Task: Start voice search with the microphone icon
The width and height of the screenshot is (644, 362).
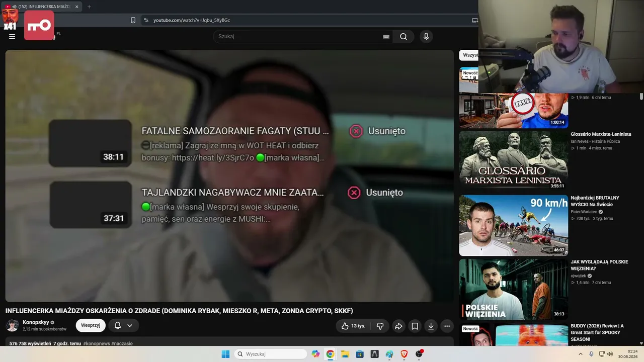Action: [x=426, y=36]
